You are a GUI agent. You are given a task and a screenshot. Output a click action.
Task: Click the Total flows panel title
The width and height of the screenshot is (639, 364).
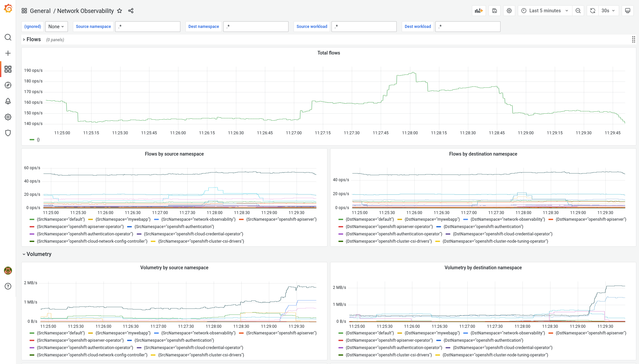coord(328,53)
